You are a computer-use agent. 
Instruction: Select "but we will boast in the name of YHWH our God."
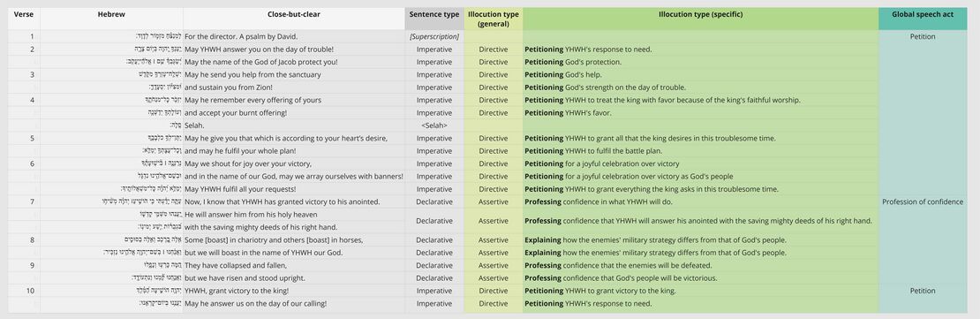[263, 253]
